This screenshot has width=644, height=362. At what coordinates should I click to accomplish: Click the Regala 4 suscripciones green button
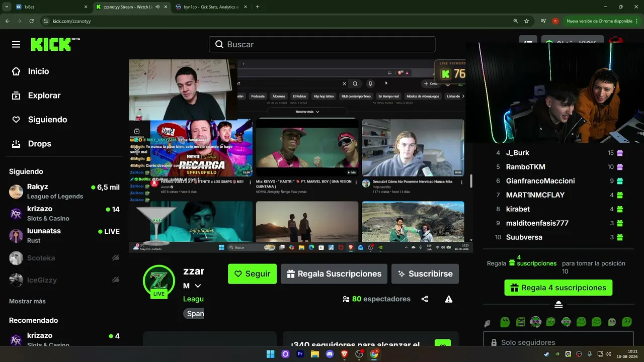point(558,288)
